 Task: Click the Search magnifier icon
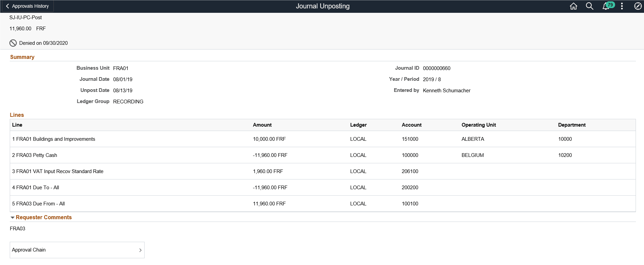pos(590,6)
